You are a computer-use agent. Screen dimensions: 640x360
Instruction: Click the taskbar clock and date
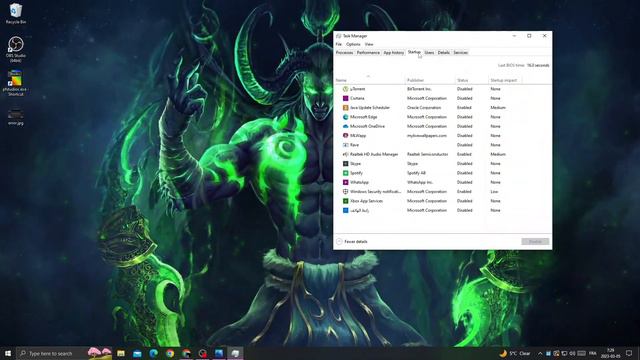coord(611,353)
